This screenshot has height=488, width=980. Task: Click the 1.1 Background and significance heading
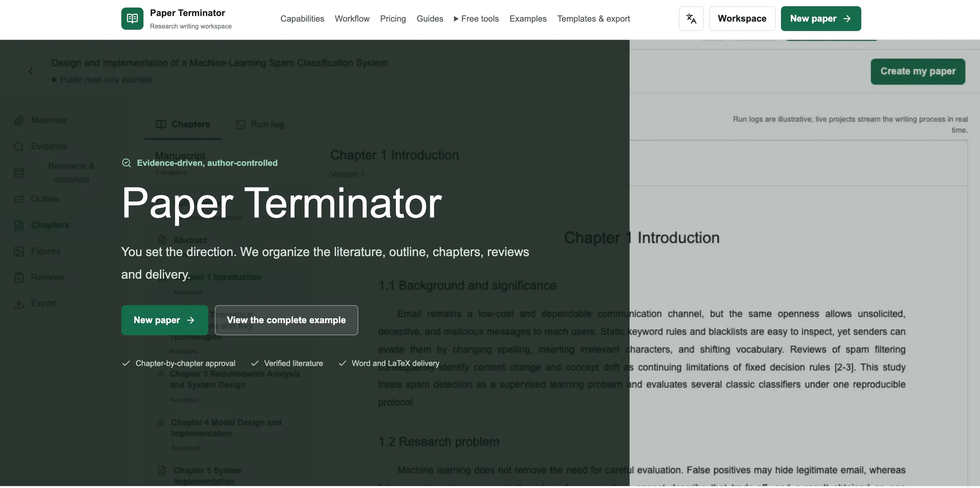(x=467, y=286)
